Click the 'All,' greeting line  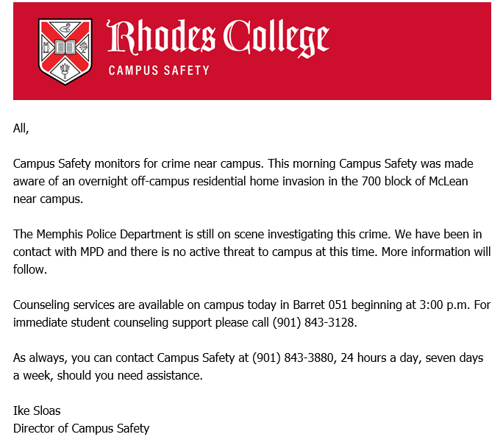tap(21, 128)
